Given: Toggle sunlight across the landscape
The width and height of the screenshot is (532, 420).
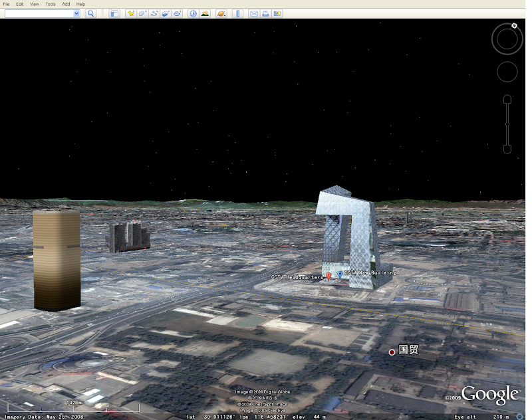Looking at the screenshot, I should (205, 13).
